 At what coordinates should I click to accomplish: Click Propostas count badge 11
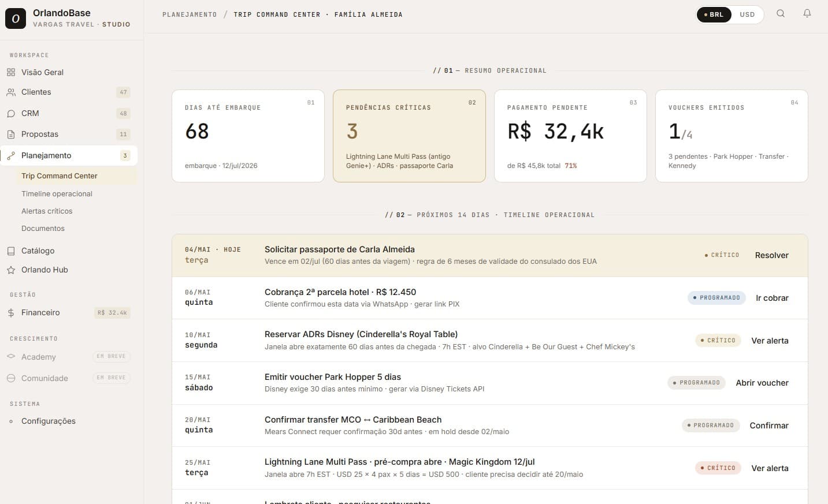point(123,135)
